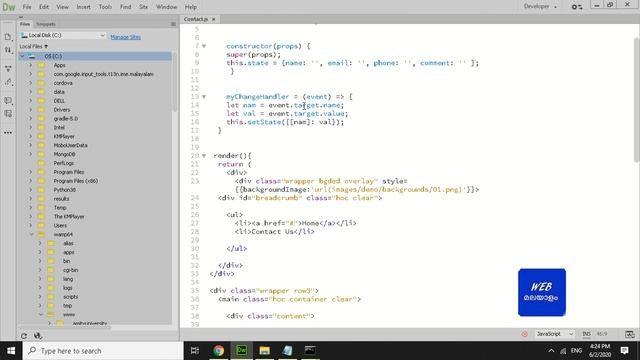The width and height of the screenshot is (640, 360).
Task: Expand MongoDB folder
Action: [31, 154]
